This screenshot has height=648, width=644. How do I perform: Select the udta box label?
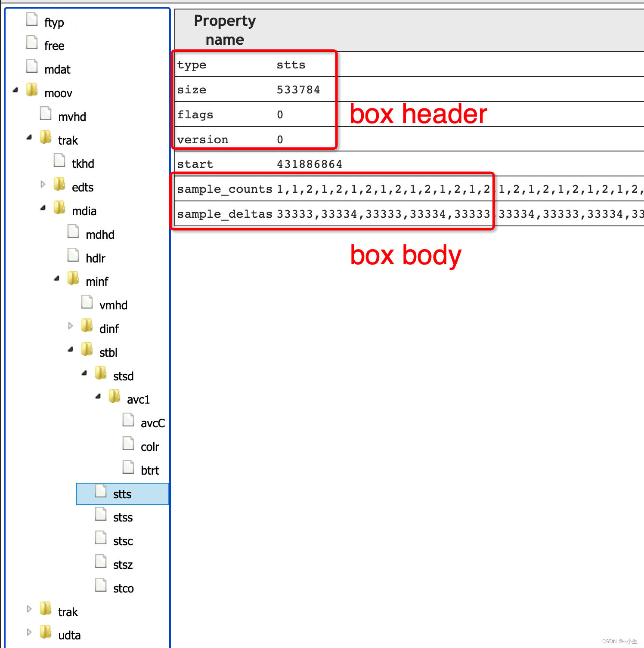click(69, 635)
